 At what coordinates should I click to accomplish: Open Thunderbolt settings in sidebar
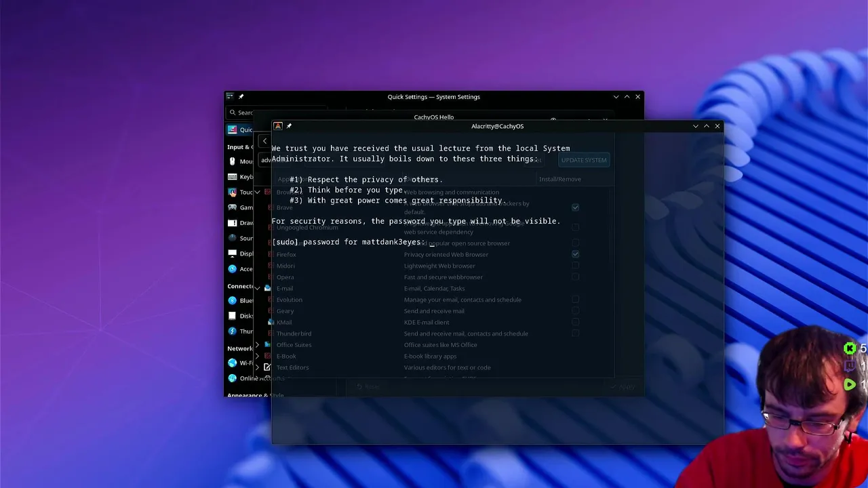coord(239,331)
